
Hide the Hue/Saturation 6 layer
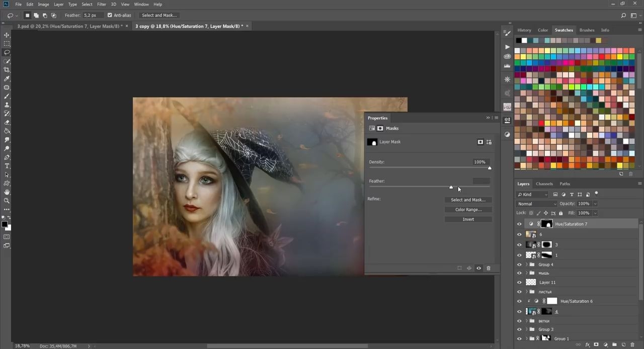519,301
